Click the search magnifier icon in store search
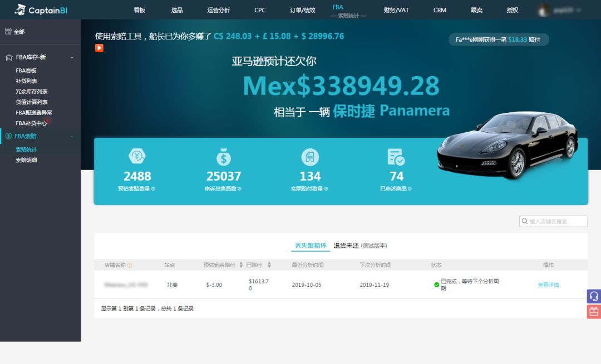 [525, 221]
